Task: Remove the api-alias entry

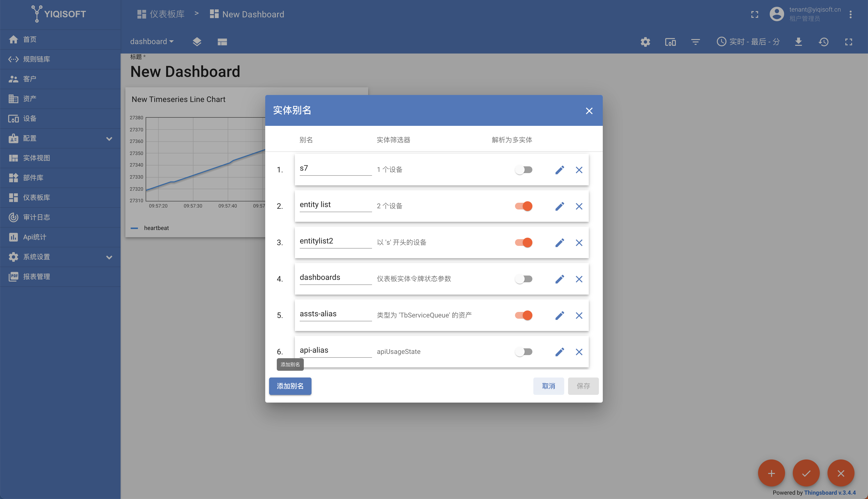Action: [x=579, y=352]
